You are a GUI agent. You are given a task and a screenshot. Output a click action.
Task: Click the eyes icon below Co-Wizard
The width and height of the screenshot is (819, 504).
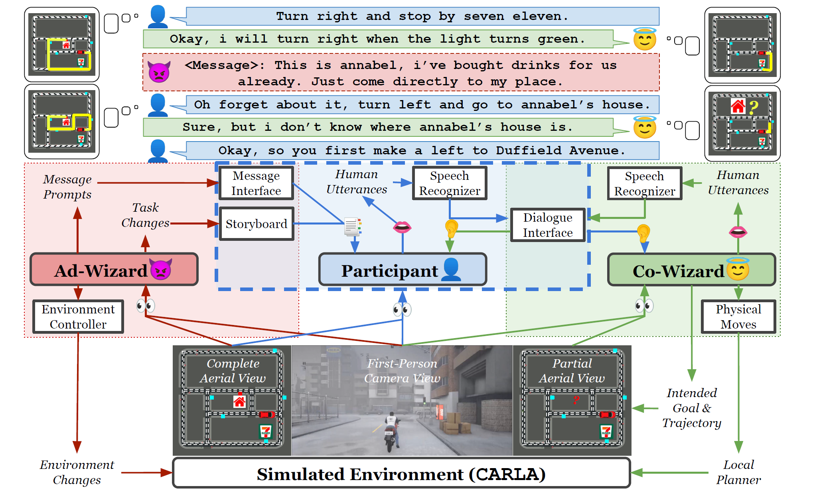[x=644, y=306]
